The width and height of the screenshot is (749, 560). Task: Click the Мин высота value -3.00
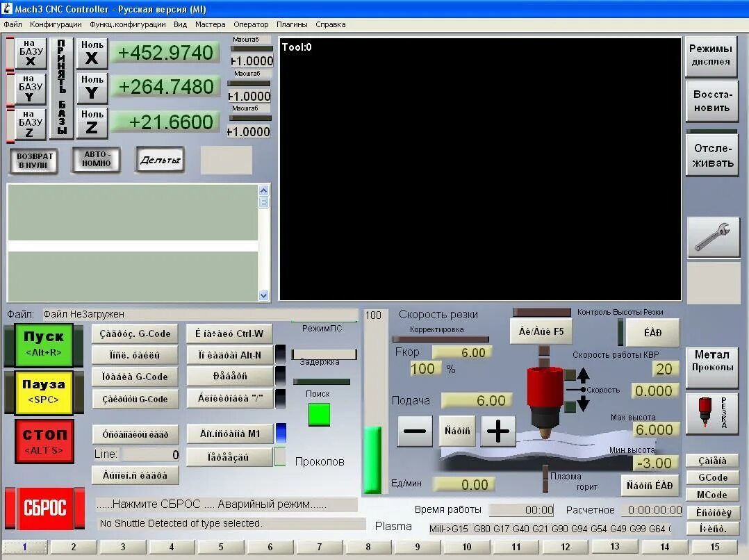click(654, 463)
